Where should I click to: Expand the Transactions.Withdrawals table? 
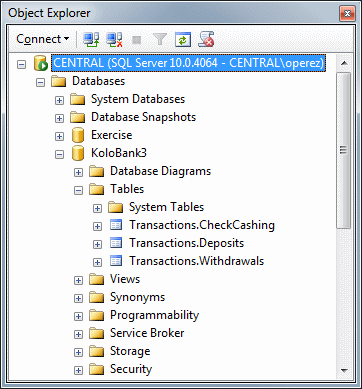tap(97, 263)
